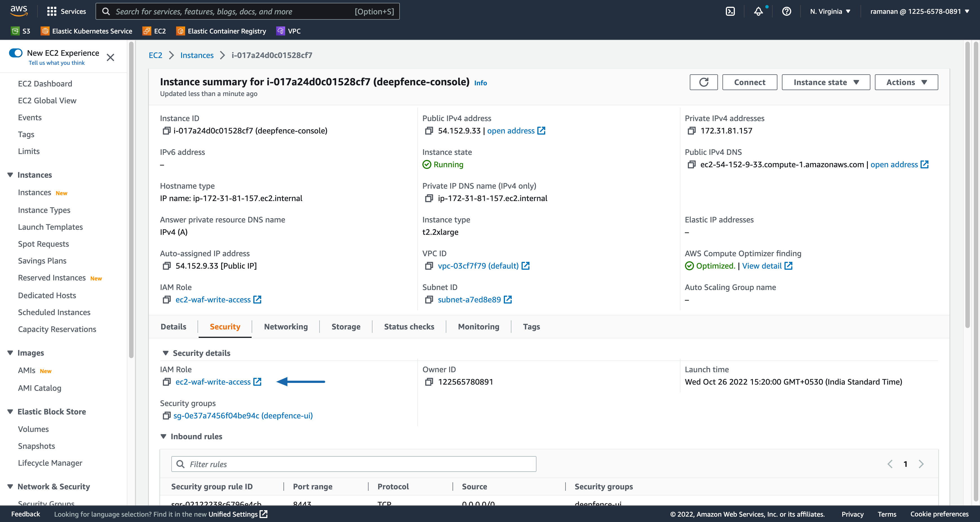980x522 pixels.
Task: Launch CloudShell terminal icon
Action: pos(730,12)
